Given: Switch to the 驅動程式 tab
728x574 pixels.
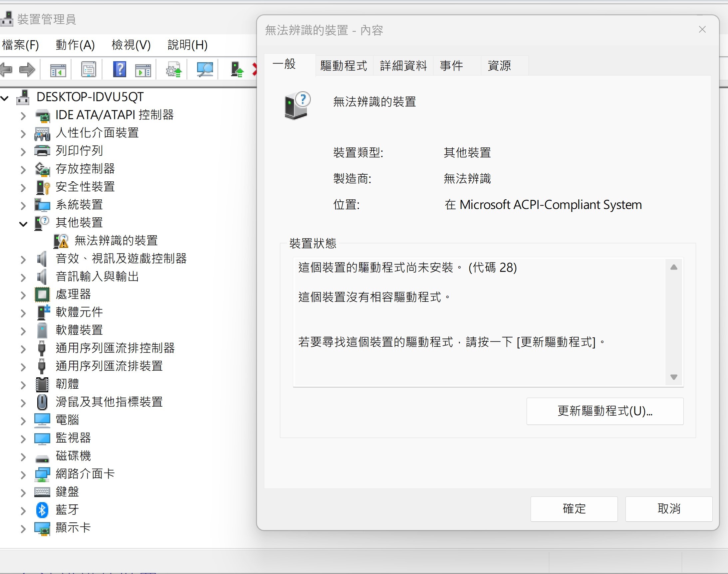Looking at the screenshot, I should (x=344, y=66).
